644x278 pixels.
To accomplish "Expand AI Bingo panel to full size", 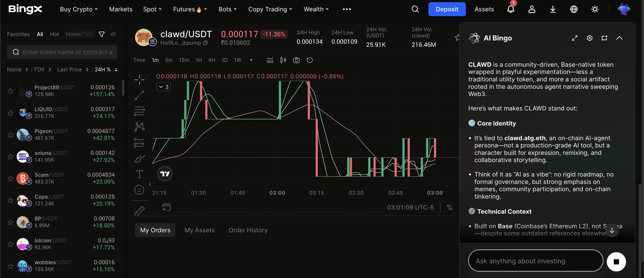I will tap(575, 38).
